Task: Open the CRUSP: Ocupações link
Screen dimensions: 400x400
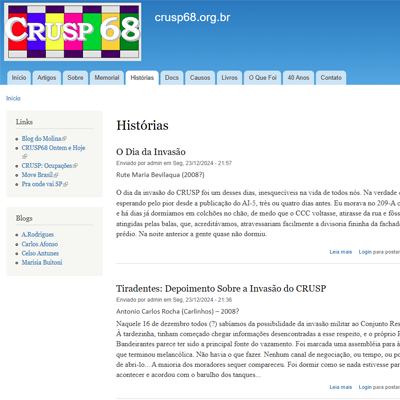Action: click(x=47, y=166)
